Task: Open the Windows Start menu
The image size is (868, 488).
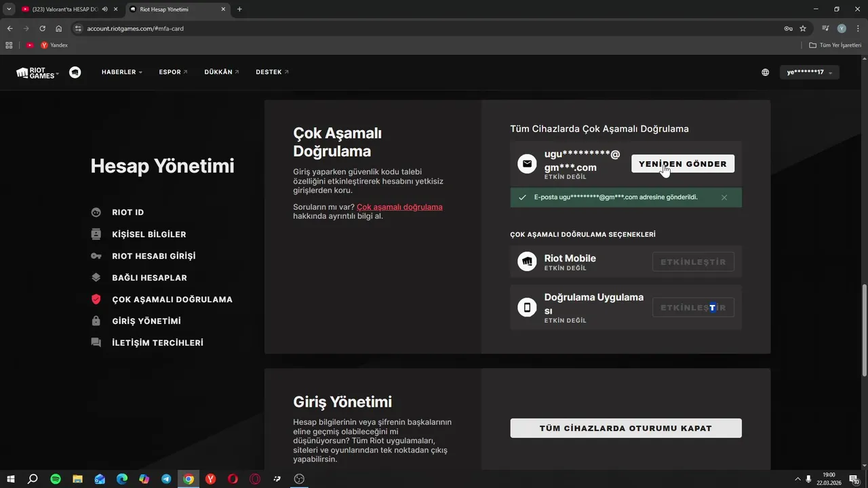Action: (x=11, y=479)
